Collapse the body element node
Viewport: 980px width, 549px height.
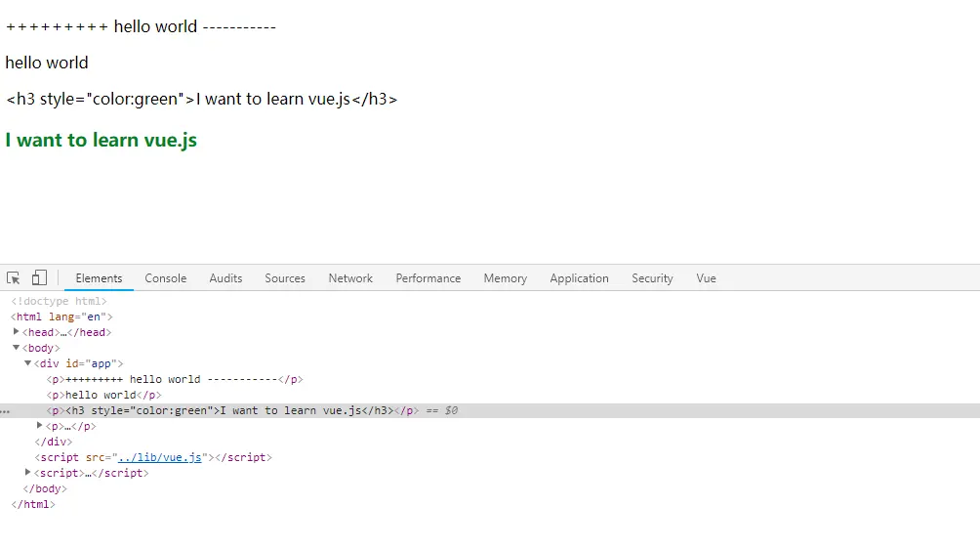[17, 348]
